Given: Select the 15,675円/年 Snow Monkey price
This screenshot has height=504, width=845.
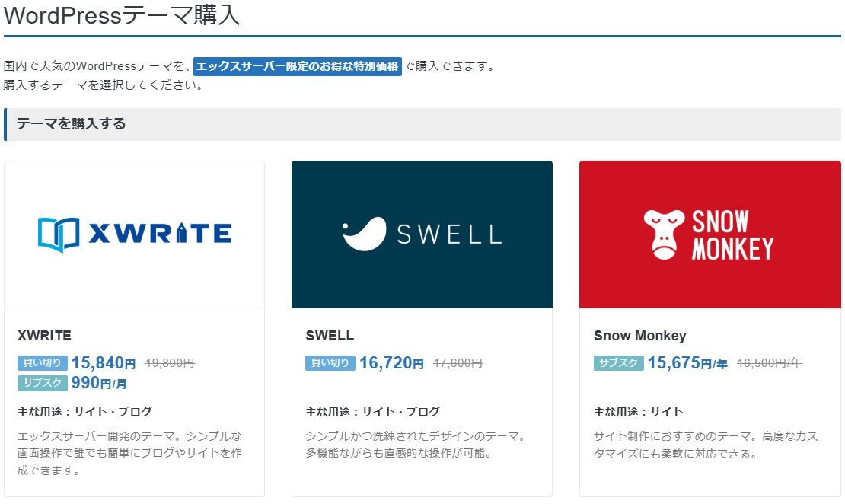Looking at the screenshot, I should pyautogui.click(x=687, y=362).
